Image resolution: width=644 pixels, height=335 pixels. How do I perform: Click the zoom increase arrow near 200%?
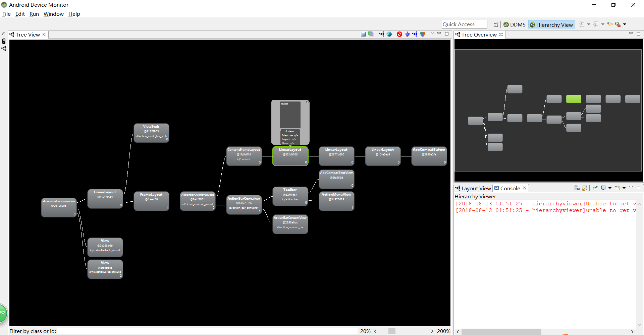(432, 331)
